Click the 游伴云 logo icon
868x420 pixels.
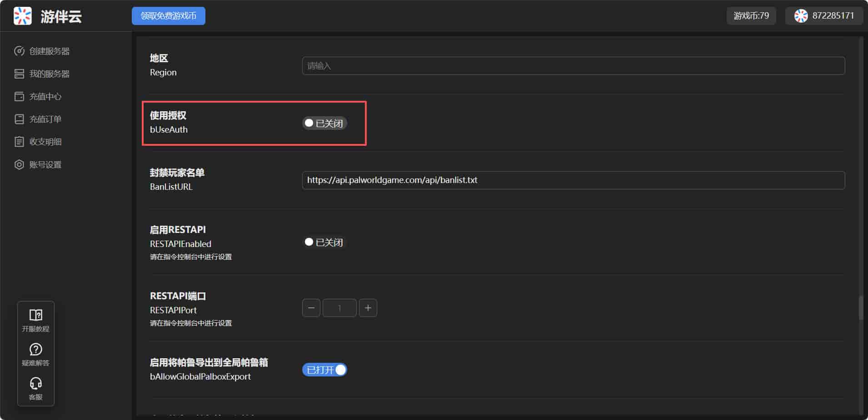point(22,16)
